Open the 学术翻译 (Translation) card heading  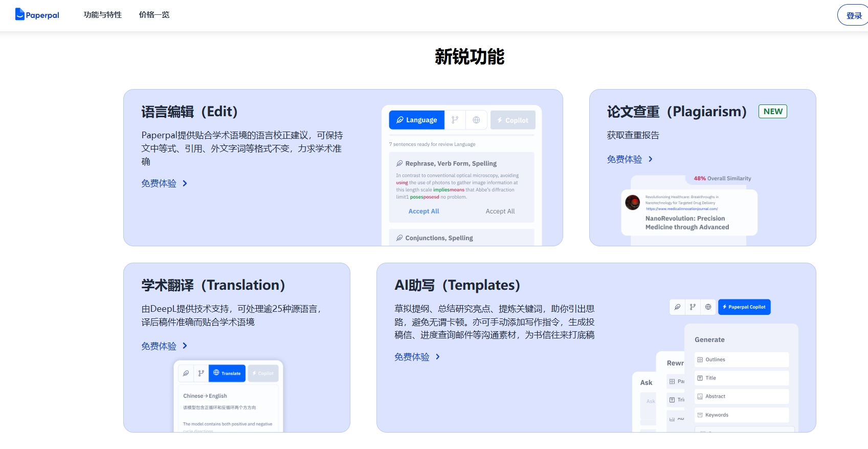[x=213, y=285]
